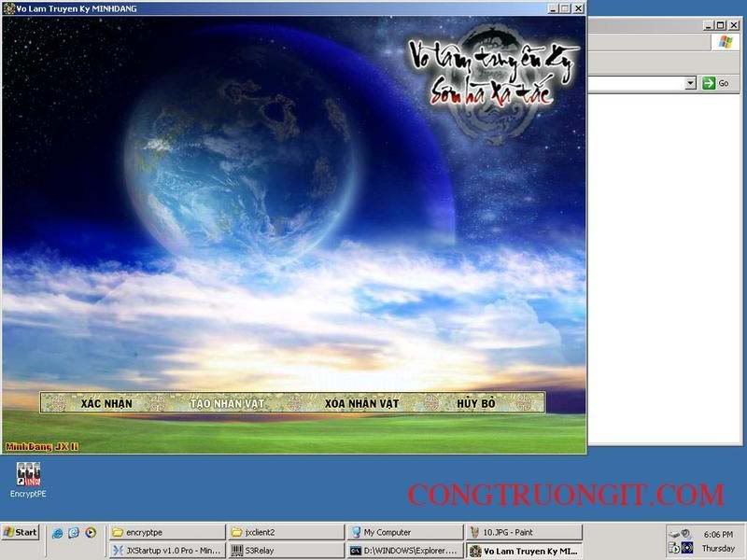Switch to the S3Relay taskbar button
The width and height of the screenshot is (747, 560).
coord(286,551)
